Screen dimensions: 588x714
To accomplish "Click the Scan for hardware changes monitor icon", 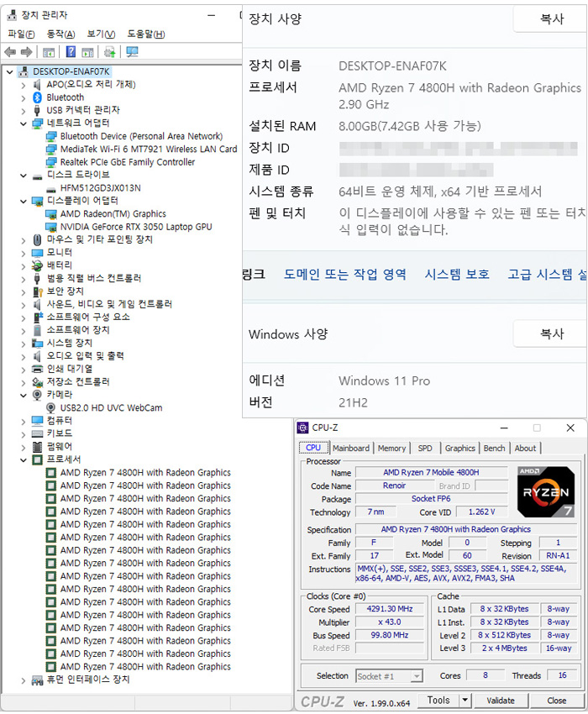I will click(131, 52).
